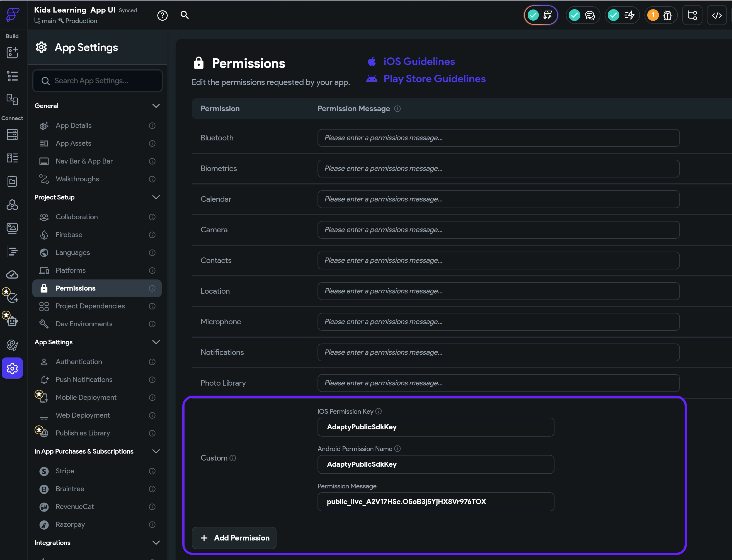Open the search icon in the top bar

[185, 15]
